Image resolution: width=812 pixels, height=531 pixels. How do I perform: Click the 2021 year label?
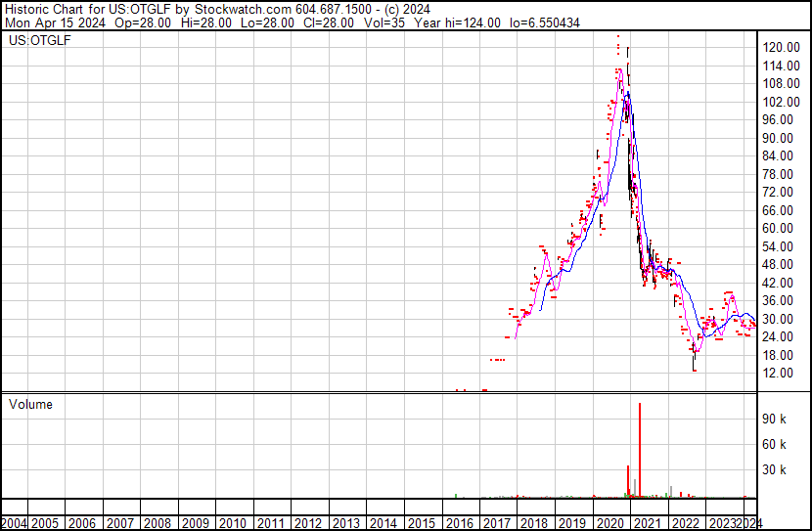(x=648, y=523)
